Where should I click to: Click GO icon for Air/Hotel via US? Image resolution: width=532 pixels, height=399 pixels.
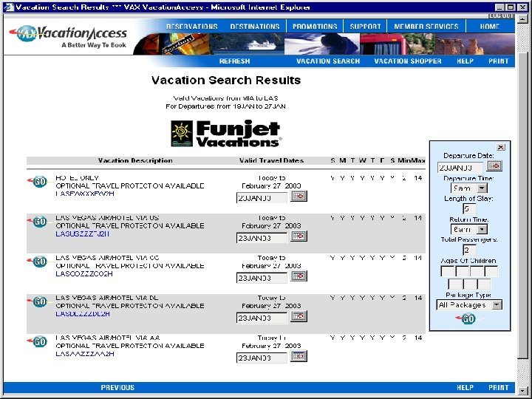pos(38,222)
